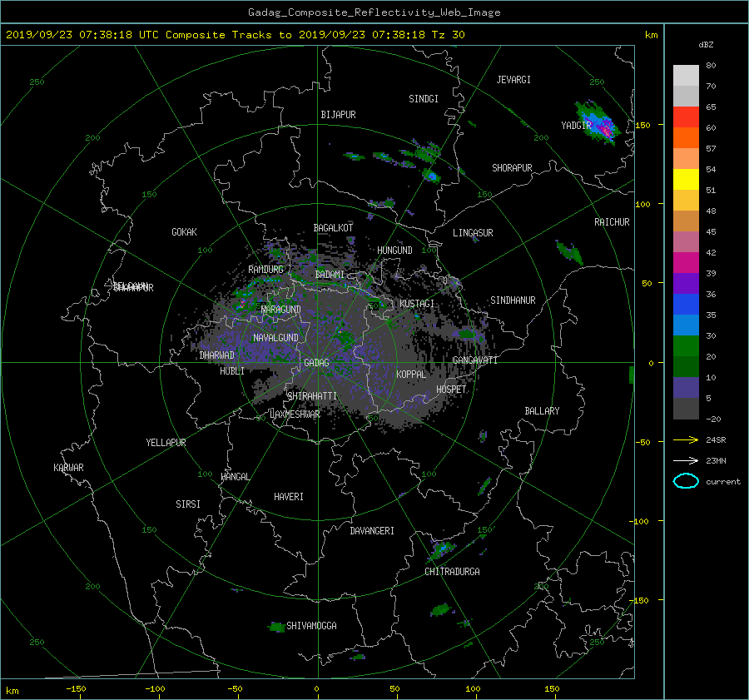Click the BALLARY city label
This screenshot has height=700, width=749.
point(542,411)
